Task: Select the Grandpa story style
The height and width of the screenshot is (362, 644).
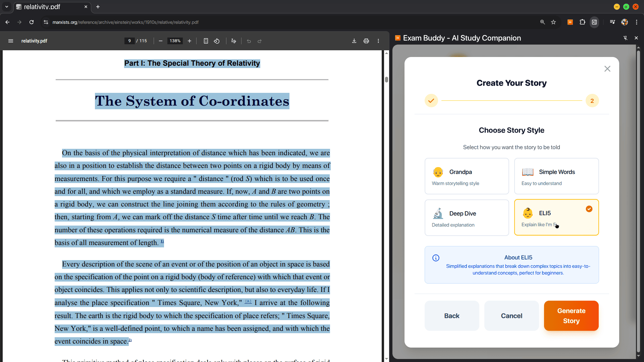Action: point(467,176)
